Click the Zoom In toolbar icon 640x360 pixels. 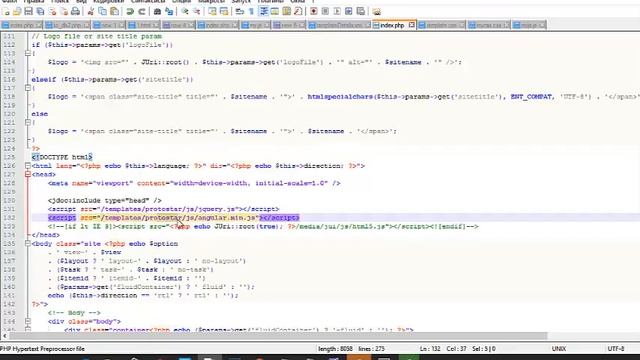pyautogui.click(x=184, y=11)
